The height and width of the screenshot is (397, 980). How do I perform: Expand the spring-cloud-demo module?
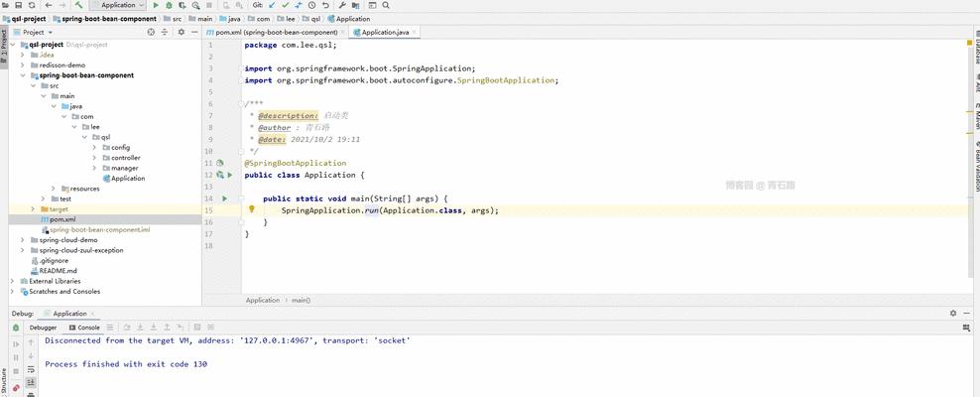tap(22, 239)
